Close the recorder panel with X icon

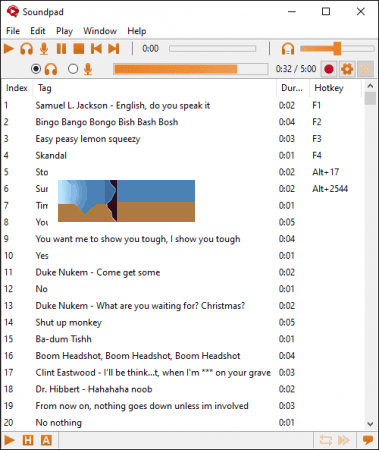point(365,69)
